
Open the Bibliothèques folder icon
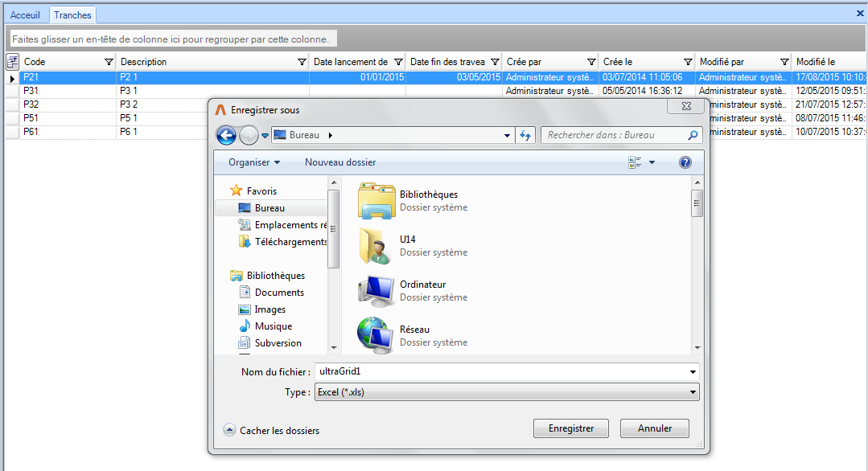coord(376,201)
